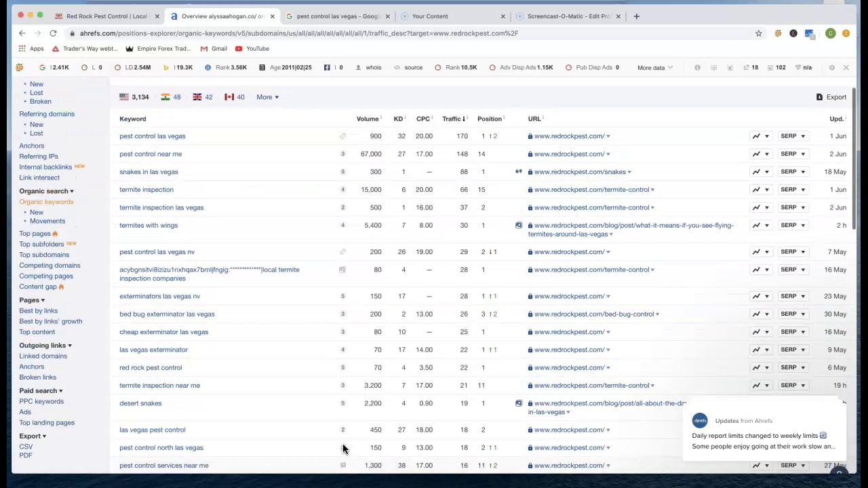Open Referring domains in sidebar

[47, 115]
